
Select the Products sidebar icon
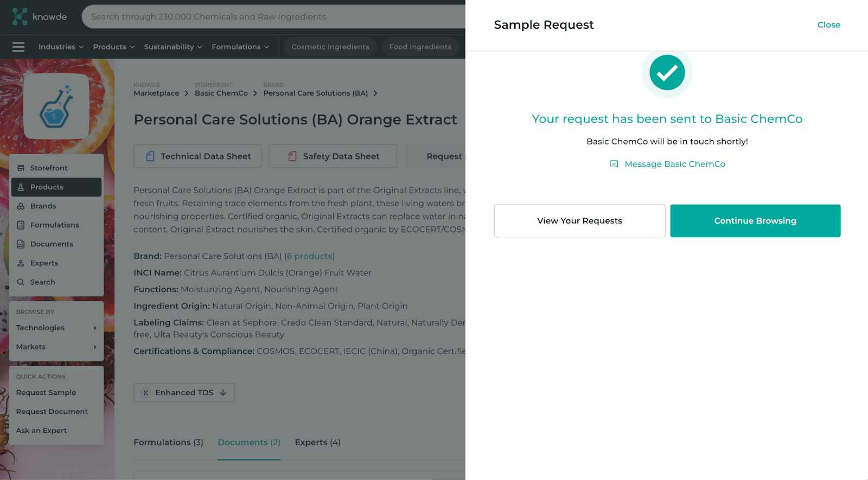(22, 187)
